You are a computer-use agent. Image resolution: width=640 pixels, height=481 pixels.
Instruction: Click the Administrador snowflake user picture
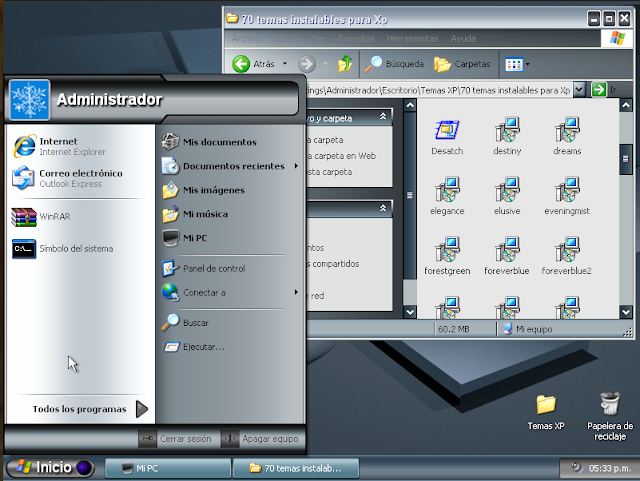[29, 100]
